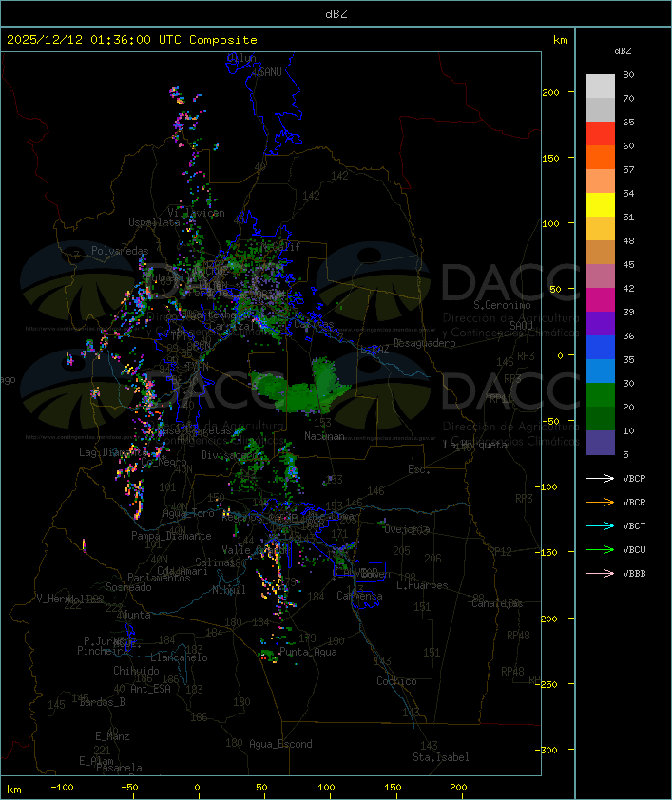The height and width of the screenshot is (800, 672).
Task: Click the Pincheira map label
Action: [x=103, y=651]
